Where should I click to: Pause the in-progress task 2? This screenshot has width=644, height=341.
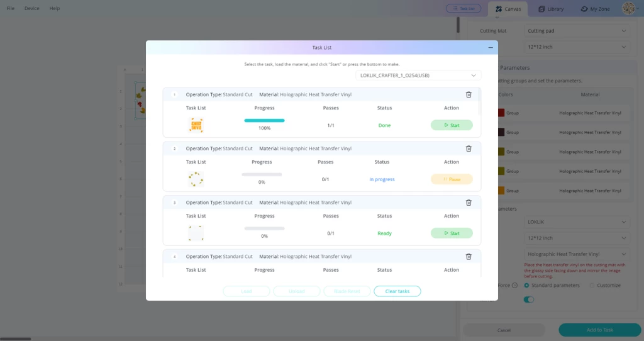click(452, 179)
